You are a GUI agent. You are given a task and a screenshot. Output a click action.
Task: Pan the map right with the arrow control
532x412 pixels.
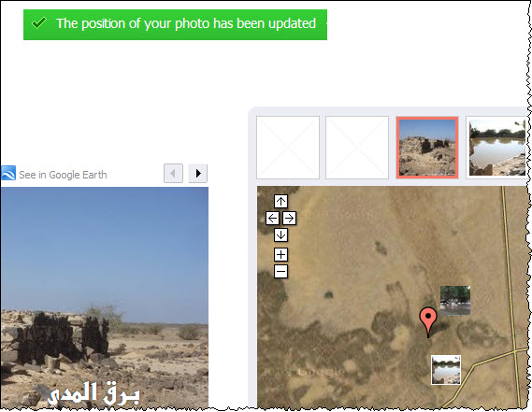click(289, 218)
